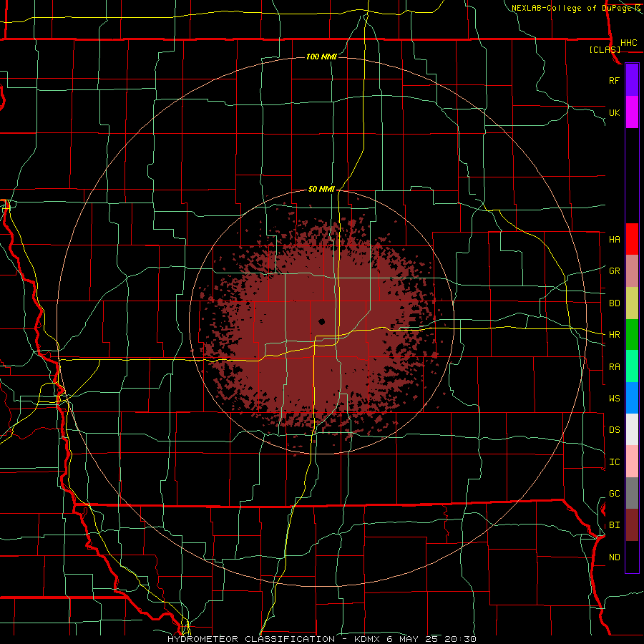The height and width of the screenshot is (644, 644).
Task: Click the RA legend label
Action: click(x=614, y=367)
